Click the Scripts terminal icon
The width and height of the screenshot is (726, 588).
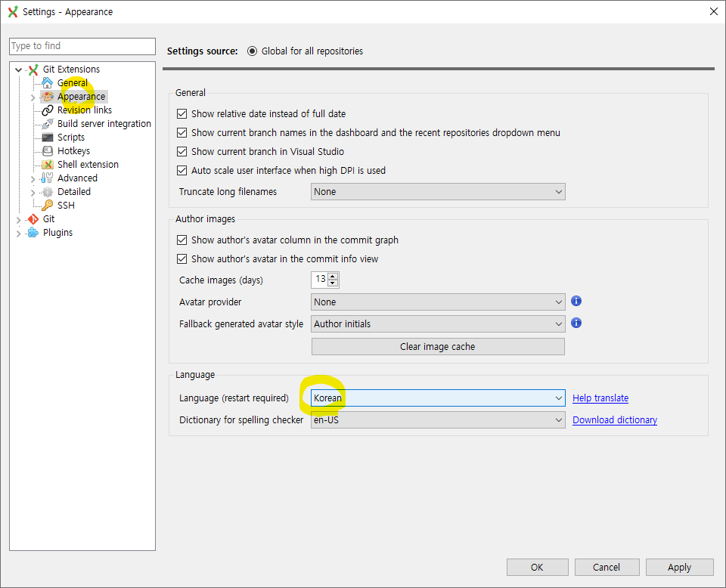pos(47,138)
